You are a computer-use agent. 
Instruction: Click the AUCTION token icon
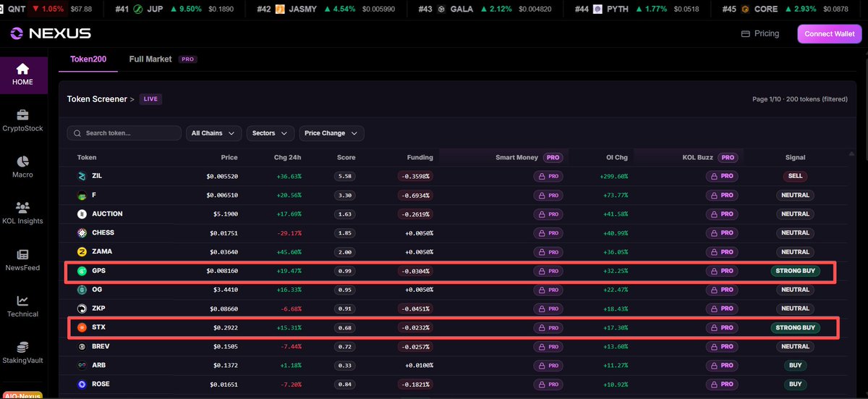pyautogui.click(x=82, y=214)
